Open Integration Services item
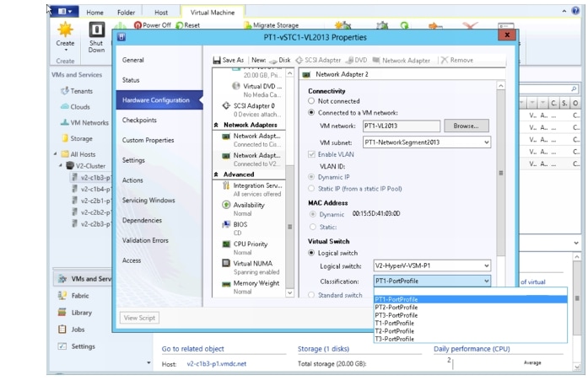Image resolution: width=588 pixels, height=386 pixels. [252, 190]
